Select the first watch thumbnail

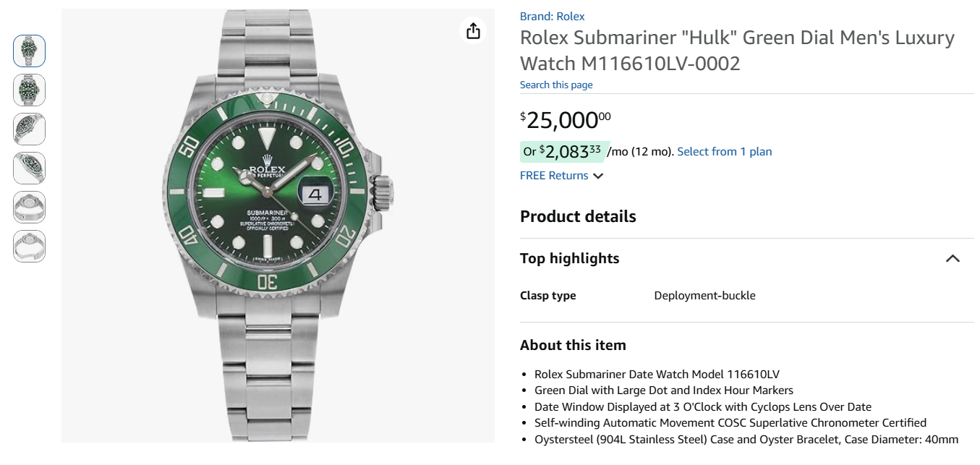pyautogui.click(x=28, y=51)
